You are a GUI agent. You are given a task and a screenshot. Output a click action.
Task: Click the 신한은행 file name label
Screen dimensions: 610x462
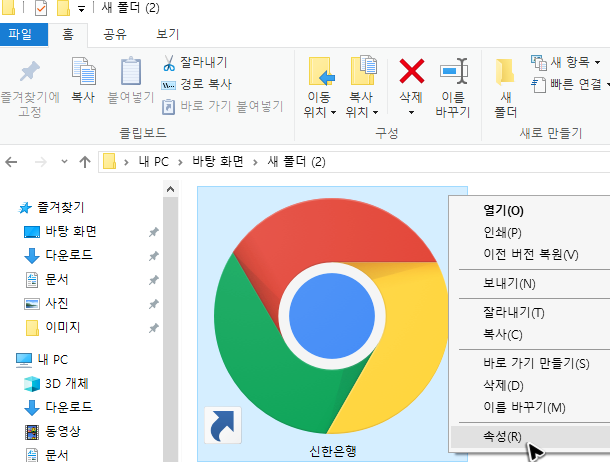[333, 451]
